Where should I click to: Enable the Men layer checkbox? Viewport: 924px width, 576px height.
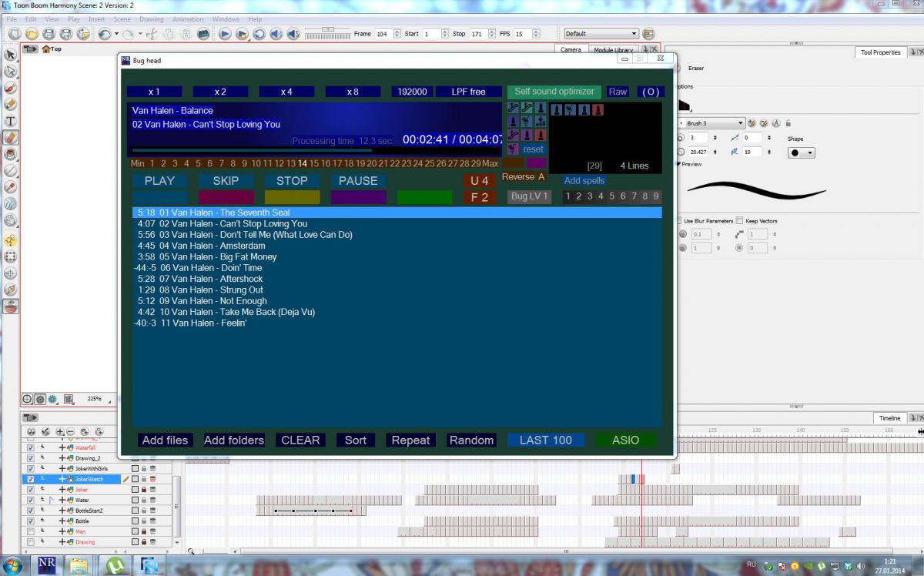(x=31, y=531)
